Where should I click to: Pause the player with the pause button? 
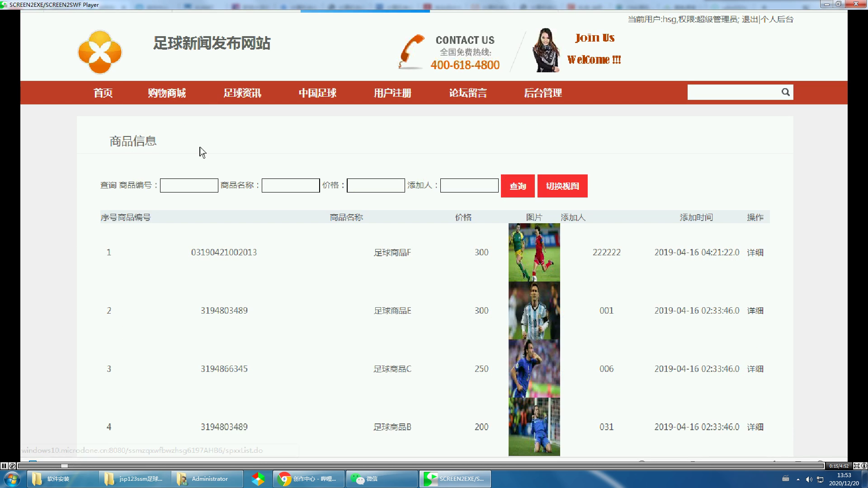pyautogui.click(x=4, y=466)
